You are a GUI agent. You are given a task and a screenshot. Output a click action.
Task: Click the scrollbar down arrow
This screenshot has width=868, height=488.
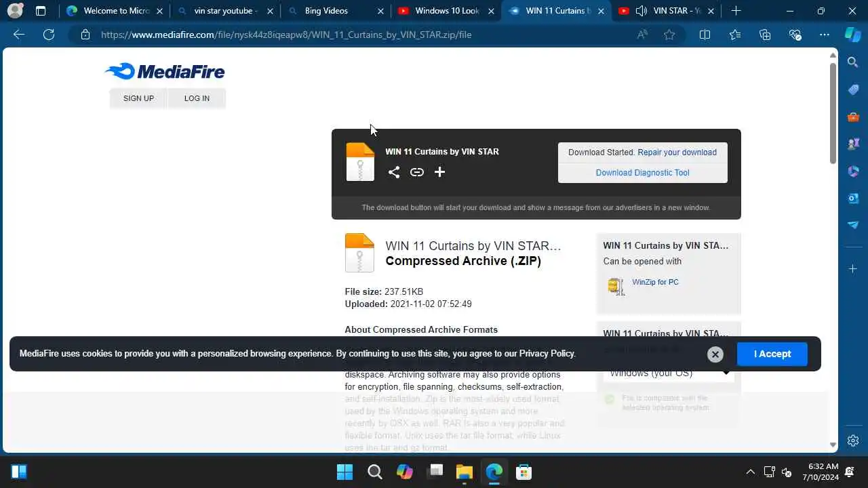pyautogui.click(x=833, y=445)
